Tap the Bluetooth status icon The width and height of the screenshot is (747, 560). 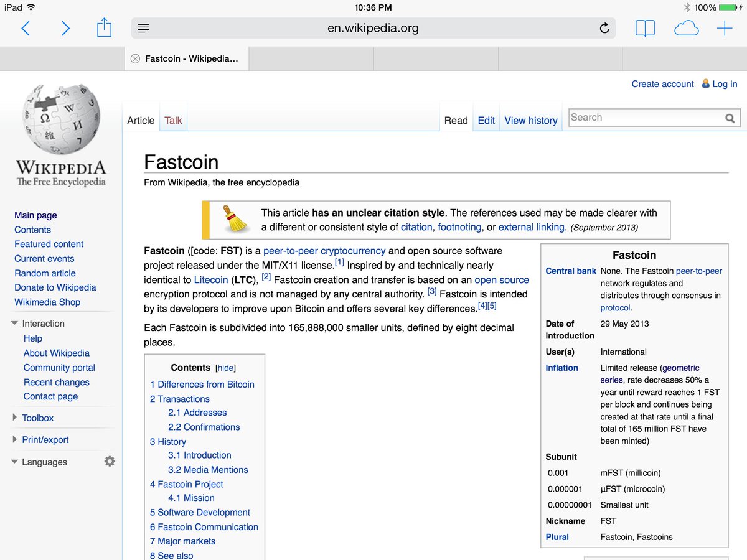[x=687, y=7]
